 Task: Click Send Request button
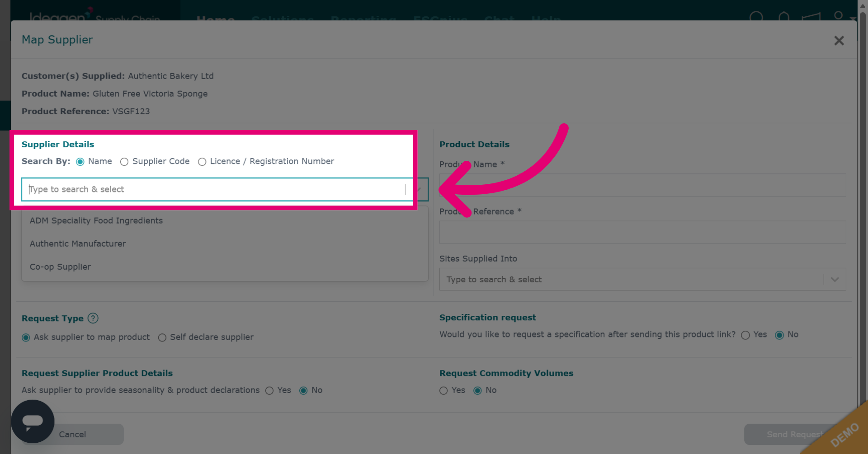pos(794,434)
